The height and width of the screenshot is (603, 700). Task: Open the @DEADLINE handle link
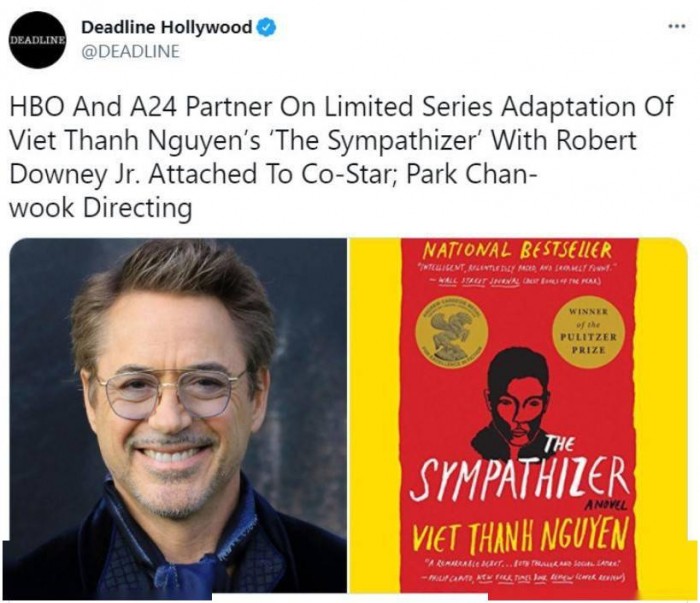pyautogui.click(x=130, y=51)
